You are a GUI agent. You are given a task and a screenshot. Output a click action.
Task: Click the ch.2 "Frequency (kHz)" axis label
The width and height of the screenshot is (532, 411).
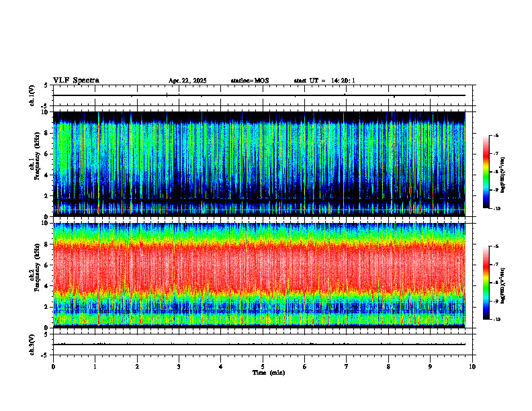point(37,268)
